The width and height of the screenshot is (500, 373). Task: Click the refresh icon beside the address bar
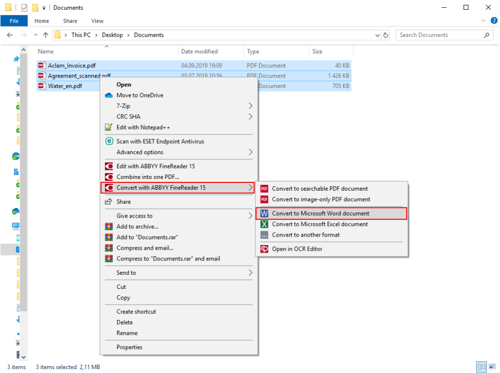pyautogui.click(x=386, y=35)
